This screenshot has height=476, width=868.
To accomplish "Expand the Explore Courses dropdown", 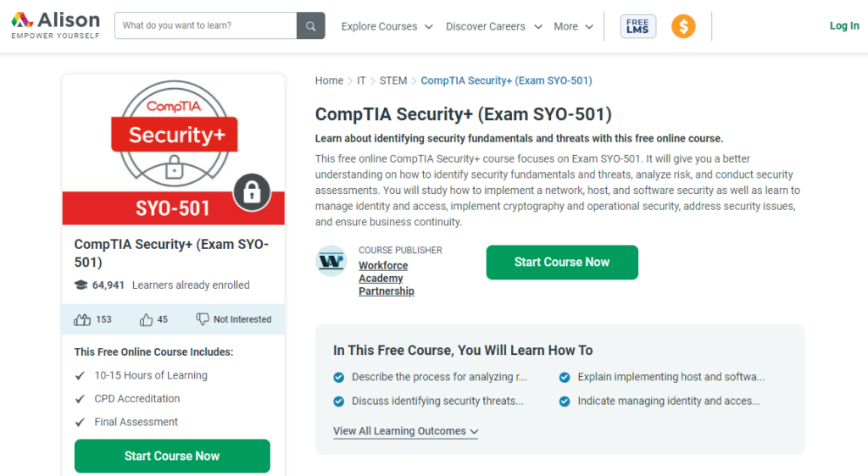I will pos(387,26).
